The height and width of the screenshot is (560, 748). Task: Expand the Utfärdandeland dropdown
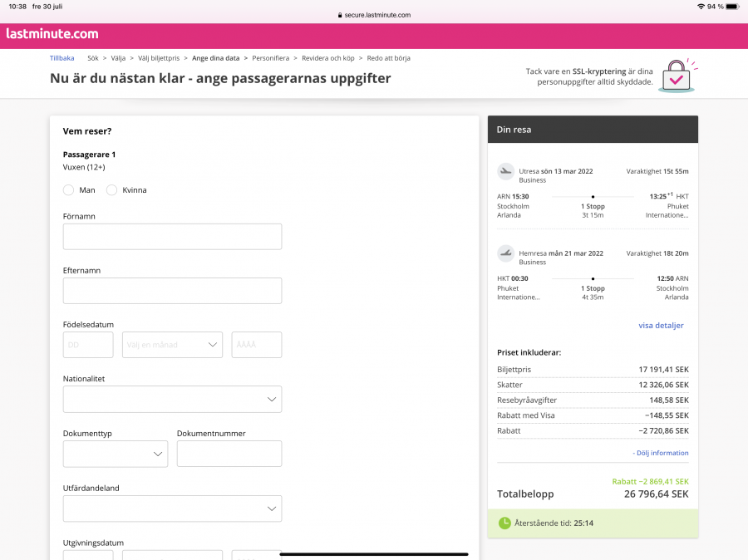(x=172, y=508)
